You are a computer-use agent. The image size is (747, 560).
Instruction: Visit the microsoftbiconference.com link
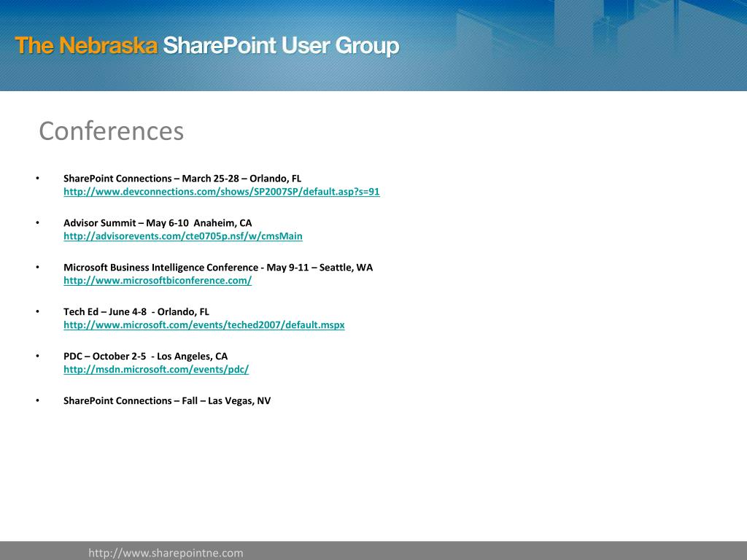158,281
